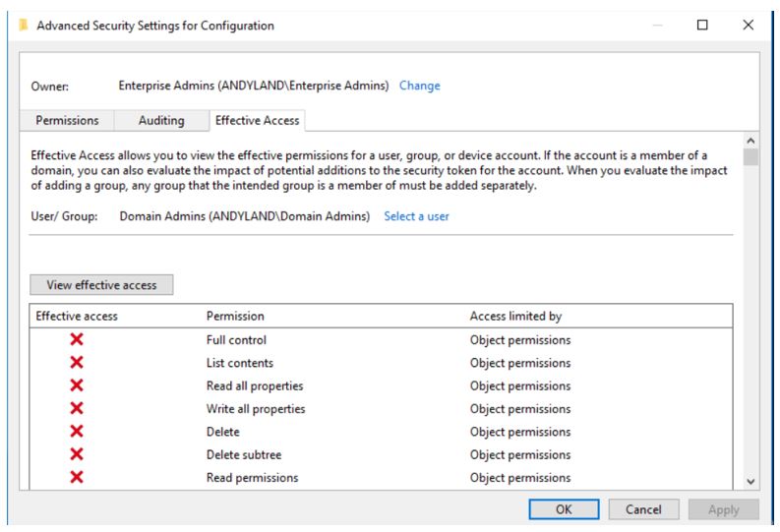Click the Access limited by column header
Image resolution: width=780 pixels, height=532 pixels.
point(515,316)
